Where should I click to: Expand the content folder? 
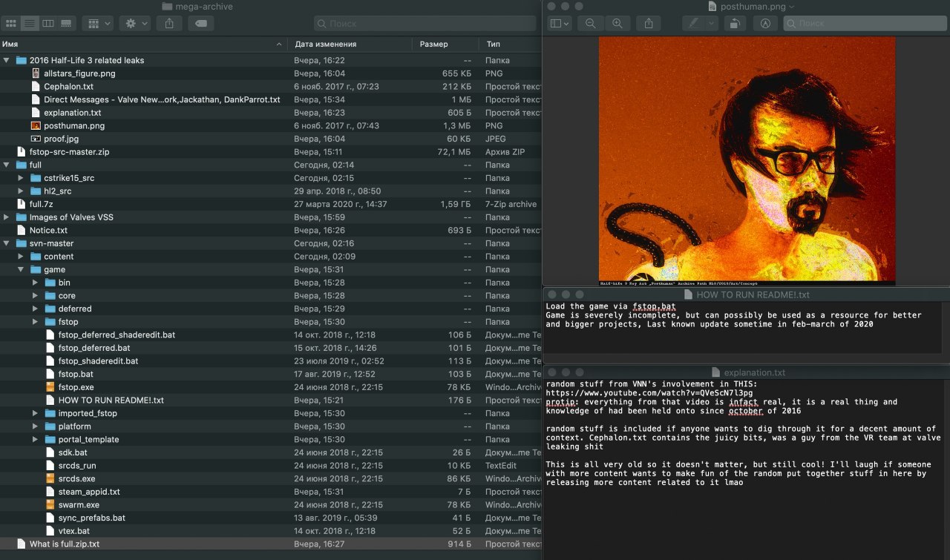point(21,257)
